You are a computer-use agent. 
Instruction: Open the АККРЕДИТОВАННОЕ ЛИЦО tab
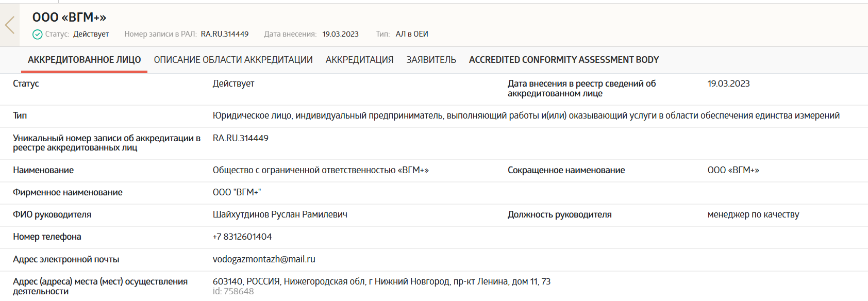(84, 60)
